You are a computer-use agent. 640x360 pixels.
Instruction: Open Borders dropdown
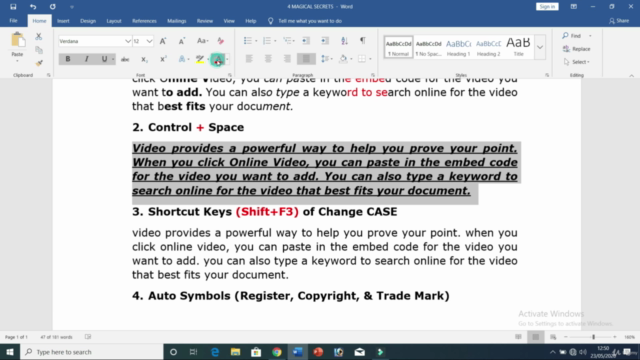pos(370,59)
